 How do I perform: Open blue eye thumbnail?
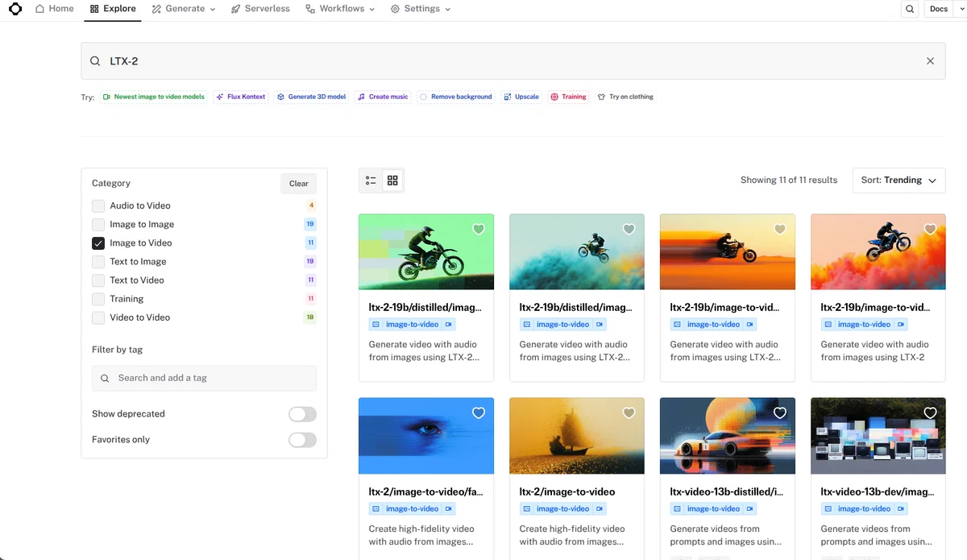425,436
